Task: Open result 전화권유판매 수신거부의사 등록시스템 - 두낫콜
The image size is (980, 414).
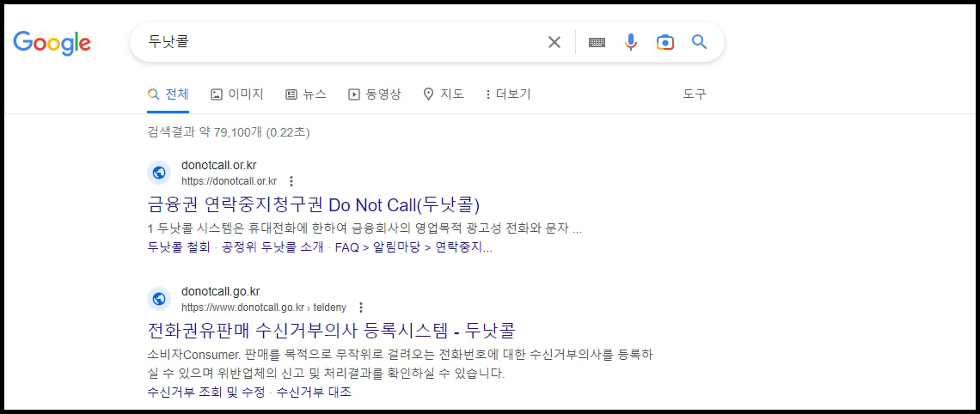Action: 331,331
